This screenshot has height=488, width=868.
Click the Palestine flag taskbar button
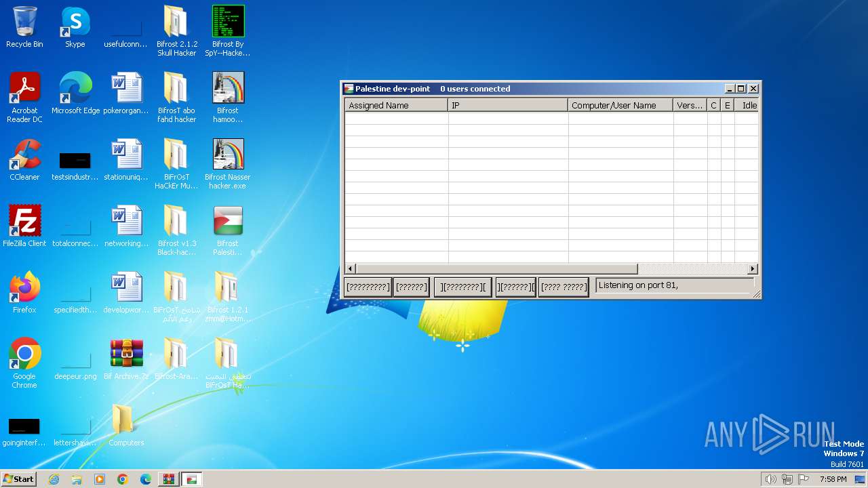(192, 479)
